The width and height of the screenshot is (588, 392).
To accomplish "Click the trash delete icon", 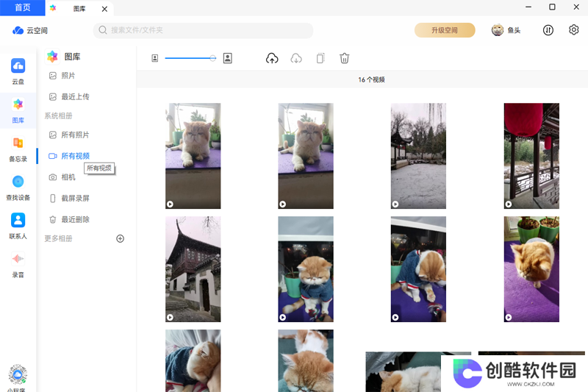I will (344, 58).
